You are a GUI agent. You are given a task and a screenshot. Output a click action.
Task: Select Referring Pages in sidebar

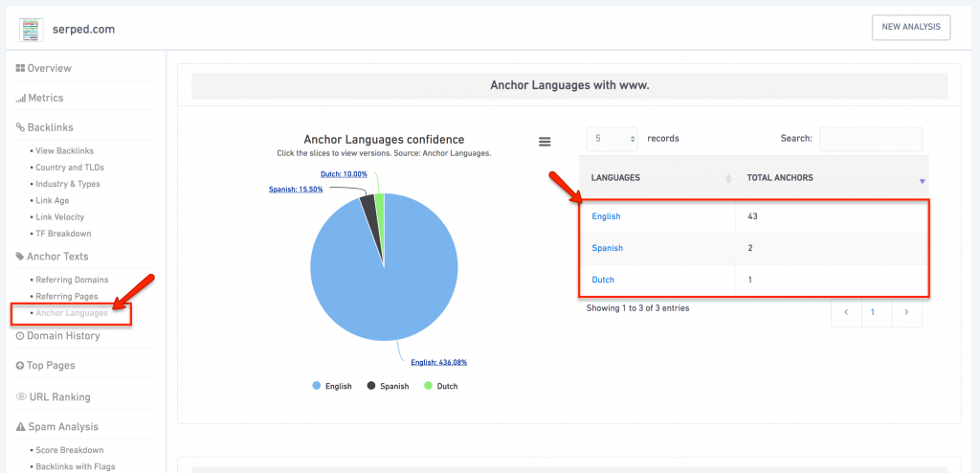click(67, 296)
